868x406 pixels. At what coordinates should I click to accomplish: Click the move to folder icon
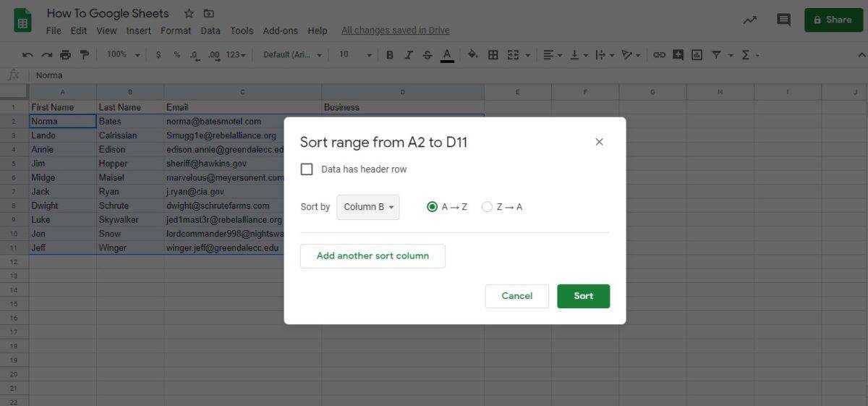tap(209, 13)
